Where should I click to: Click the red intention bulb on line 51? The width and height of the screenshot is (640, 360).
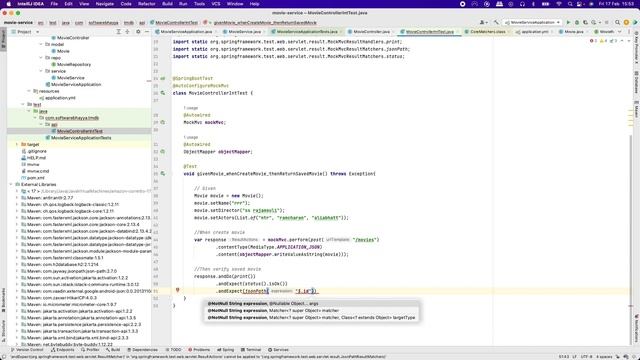(x=178, y=290)
